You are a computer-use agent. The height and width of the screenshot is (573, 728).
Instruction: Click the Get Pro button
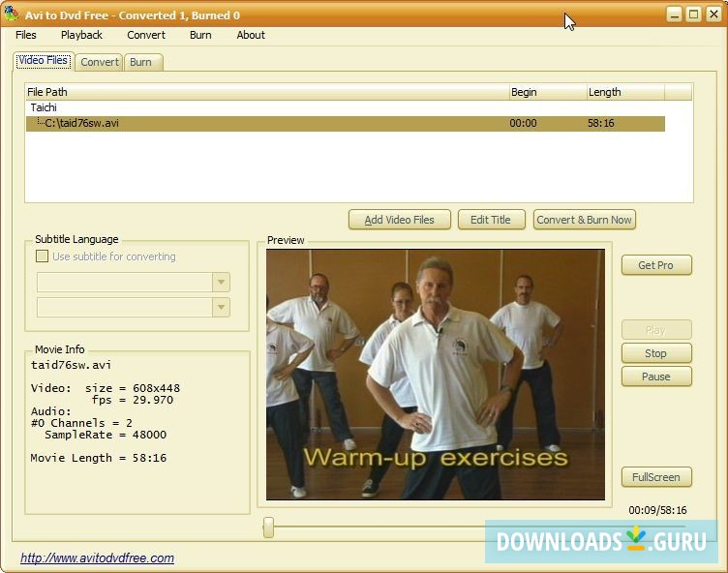coord(656,265)
